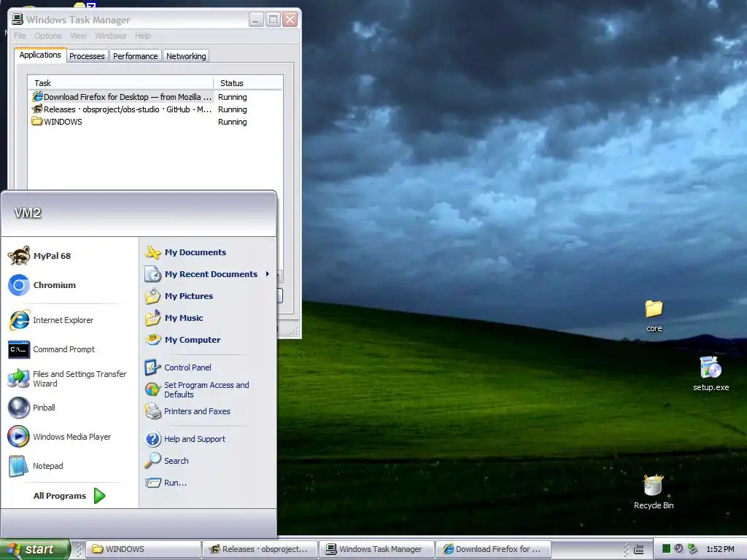747x560 pixels.
Task: Select the Releases obsproject/obs-studio task row
Action: click(x=155, y=109)
